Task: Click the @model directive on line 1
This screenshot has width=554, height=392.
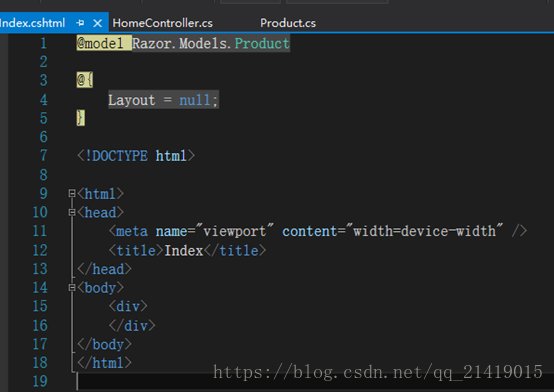Action: [100, 43]
